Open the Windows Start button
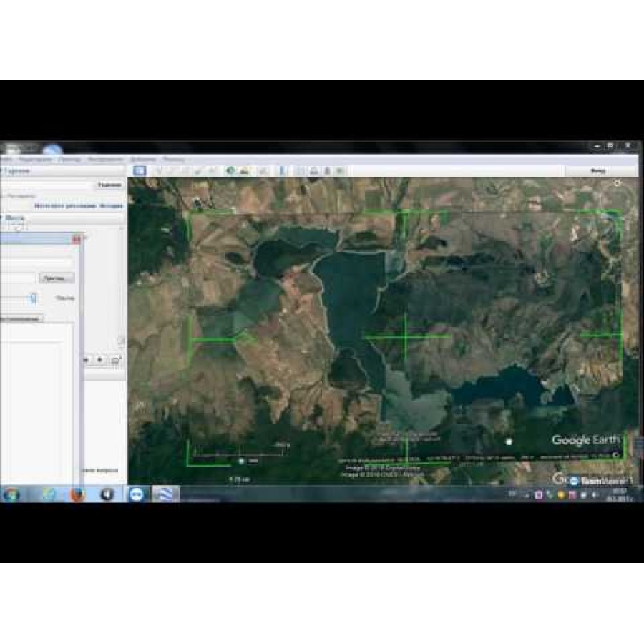 pos(11,494)
